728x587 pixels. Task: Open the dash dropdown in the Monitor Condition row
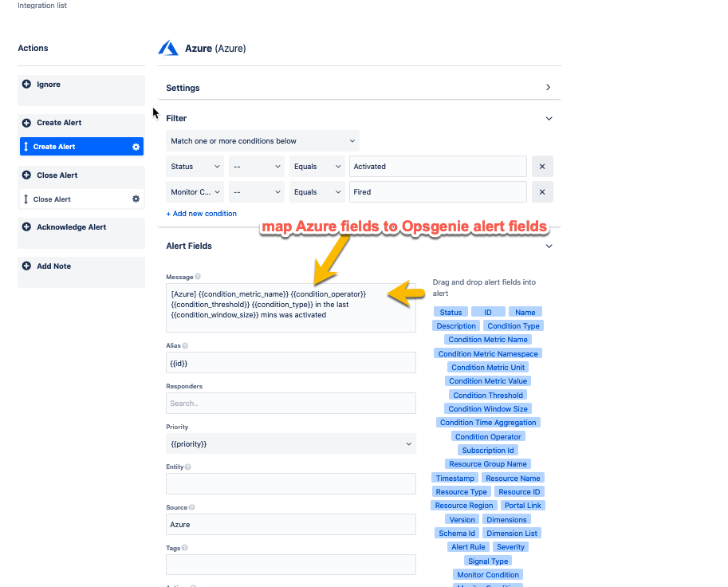(257, 191)
